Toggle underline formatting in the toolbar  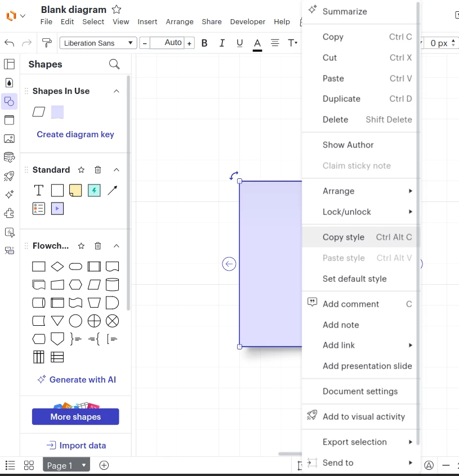(x=239, y=43)
